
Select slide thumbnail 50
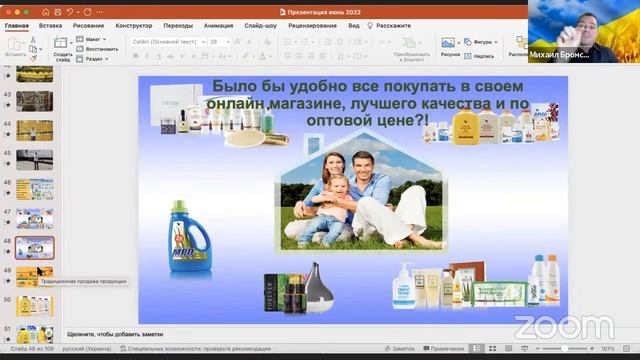(x=35, y=307)
